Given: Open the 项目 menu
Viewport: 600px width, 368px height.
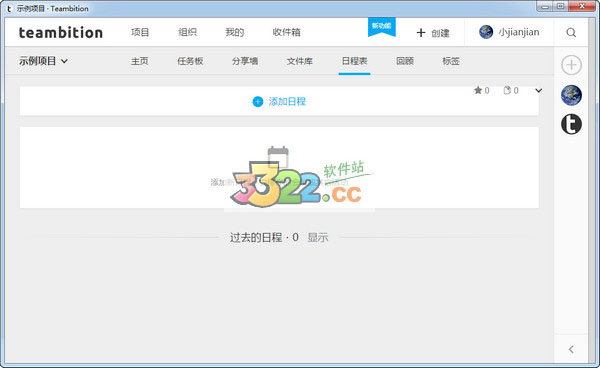Looking at the screenshot, I should tap(140, 33).
